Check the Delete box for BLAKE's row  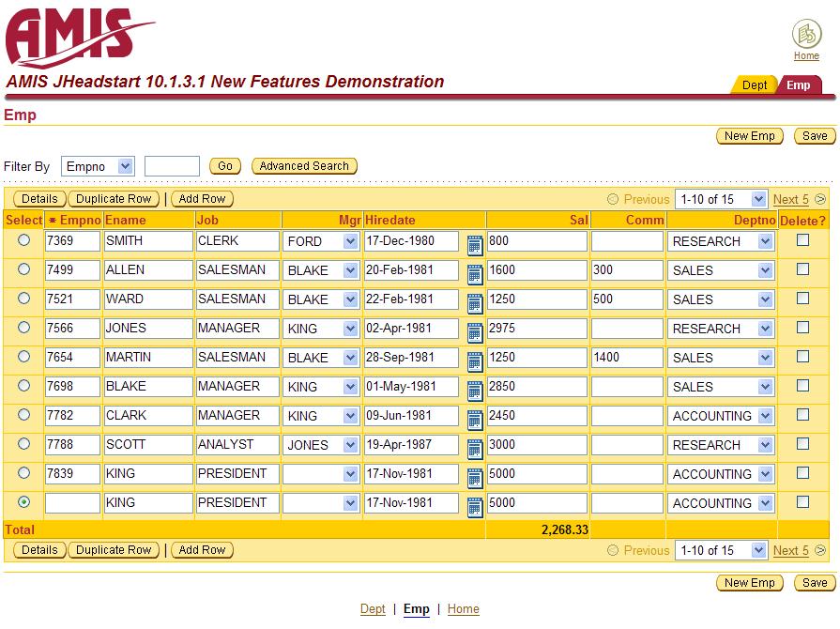[802, 386]
